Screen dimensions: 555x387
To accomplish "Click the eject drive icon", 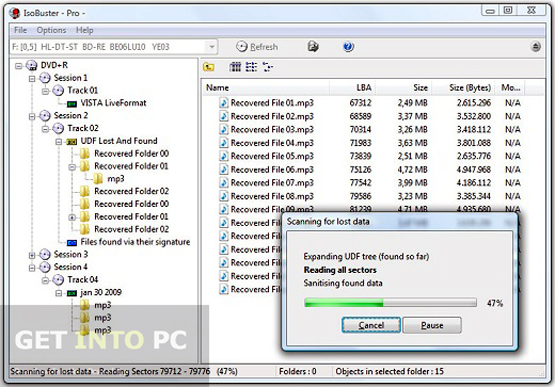I will pyautogui.click(x=536, y=46).
